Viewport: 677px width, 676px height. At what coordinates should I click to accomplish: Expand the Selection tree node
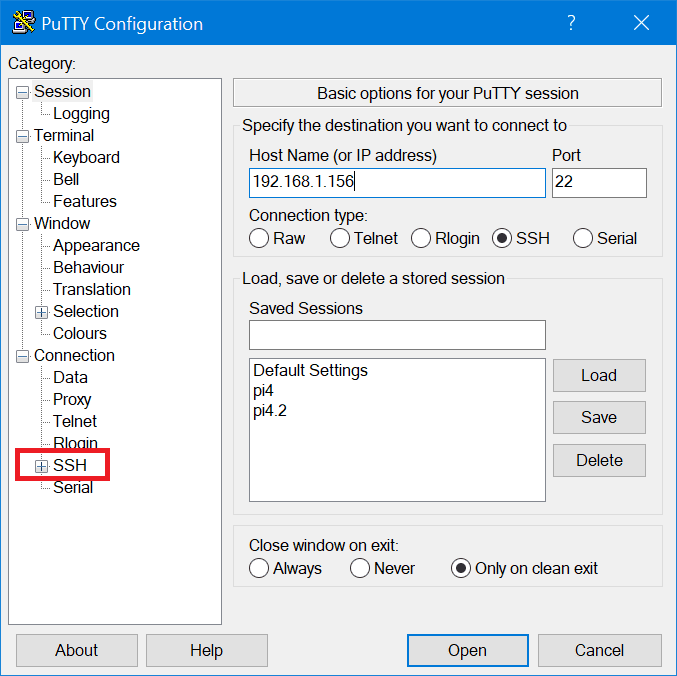click(41, 312)
